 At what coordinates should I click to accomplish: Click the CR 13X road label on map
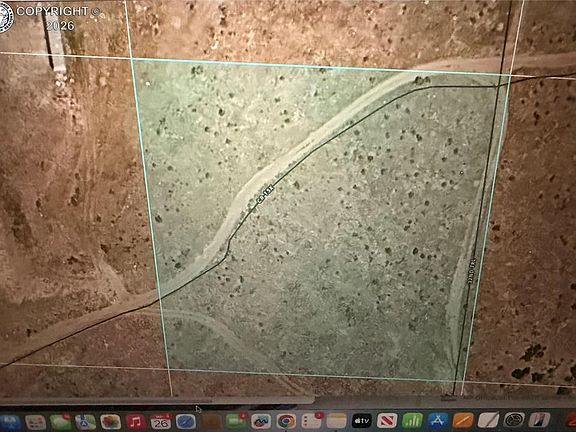click(264, 194)
